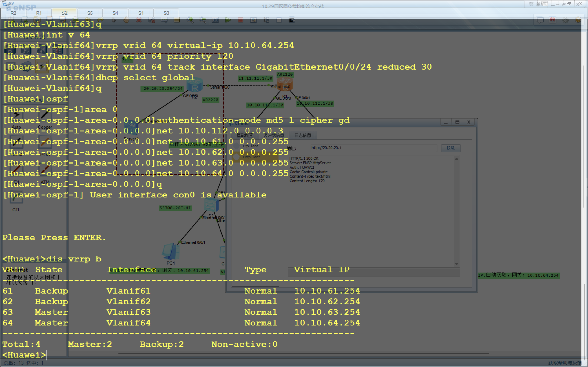588x367 pixels.
Task: Open the S3 terminal tab
Action: pos(166,13)
